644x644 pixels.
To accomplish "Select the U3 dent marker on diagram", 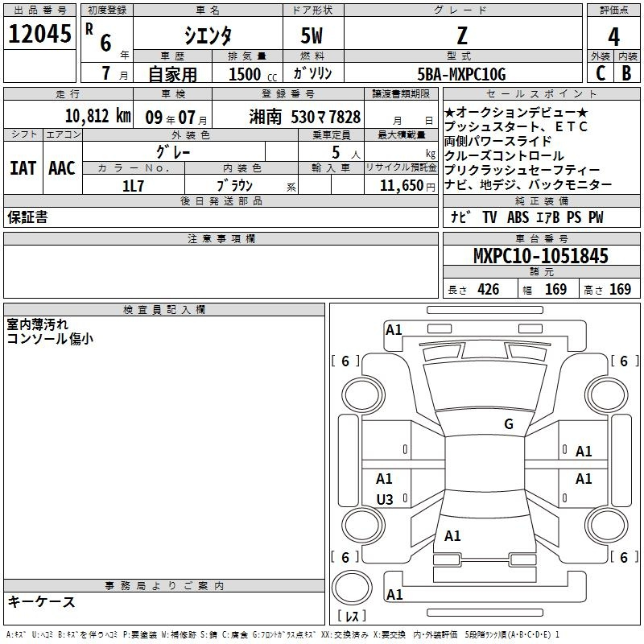I will tap(385, 500).
